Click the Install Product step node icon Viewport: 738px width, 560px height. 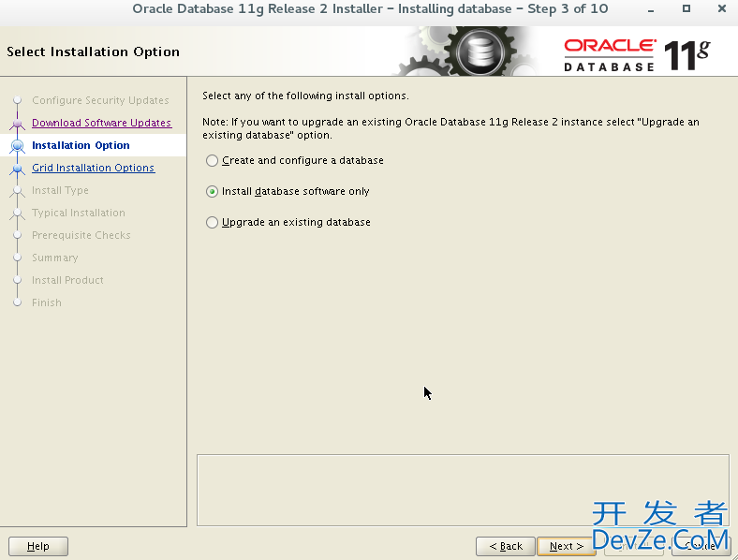pyautogui.click(x=18, y=281)
